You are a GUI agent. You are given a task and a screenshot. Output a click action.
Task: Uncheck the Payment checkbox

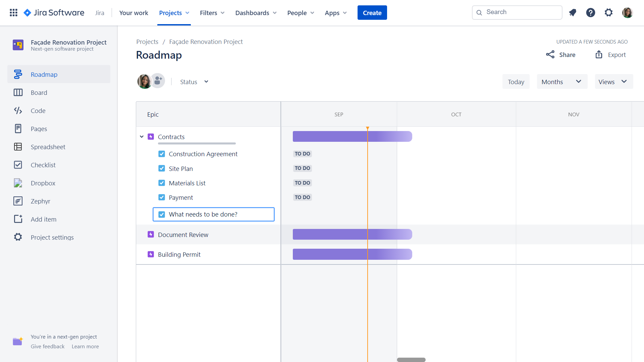(162, 197)
